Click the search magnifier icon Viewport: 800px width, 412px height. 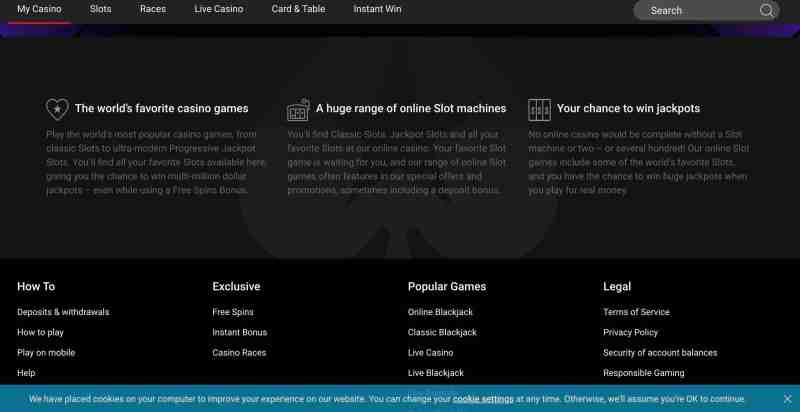pyautogui.click(x=766, y=11)
